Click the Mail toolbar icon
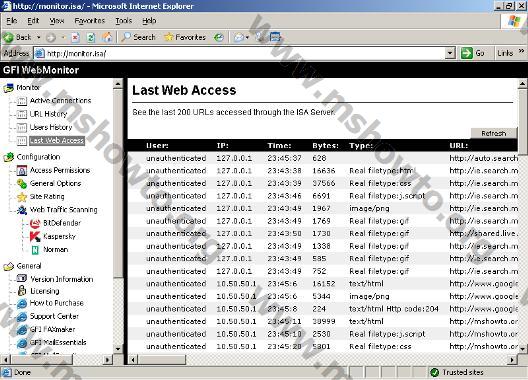 pos(239,37)
